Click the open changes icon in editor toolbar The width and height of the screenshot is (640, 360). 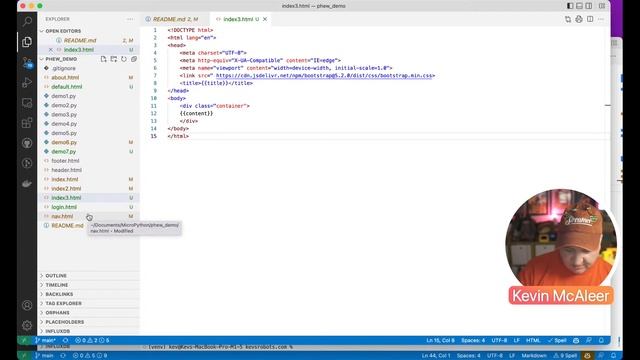coord(568,19)
